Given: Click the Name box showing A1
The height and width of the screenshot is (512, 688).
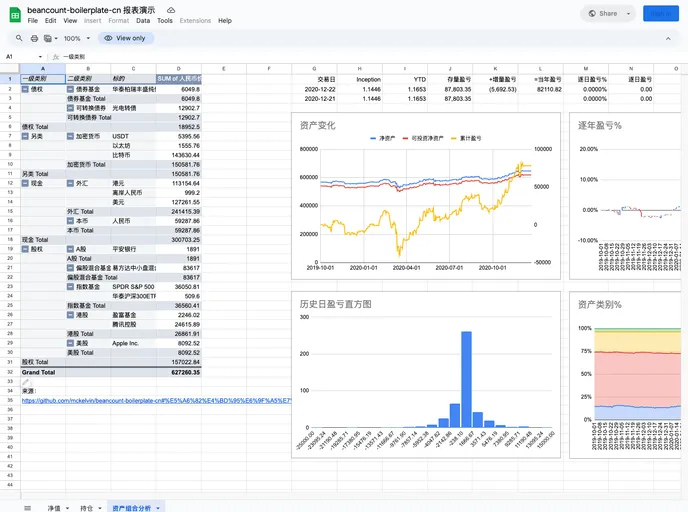Looking at the screenshot, I should [x=21, y=57].
